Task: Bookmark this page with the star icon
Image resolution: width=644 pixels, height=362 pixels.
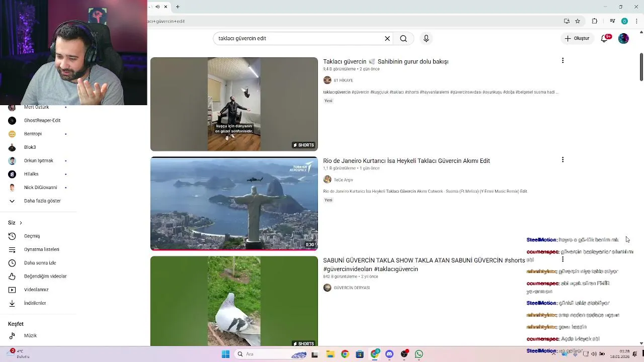Action: point(578,21)
